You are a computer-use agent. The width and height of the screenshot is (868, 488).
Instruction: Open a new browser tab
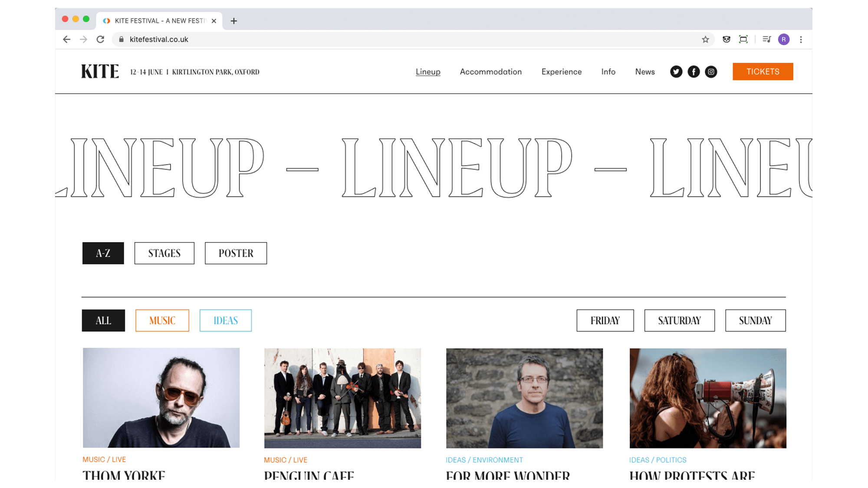[234, 21]
